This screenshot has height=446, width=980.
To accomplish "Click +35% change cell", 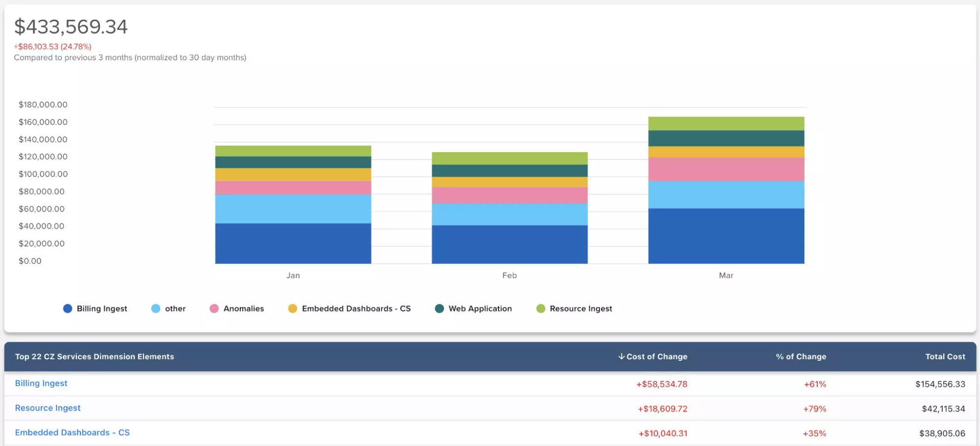I will [814, 433].
